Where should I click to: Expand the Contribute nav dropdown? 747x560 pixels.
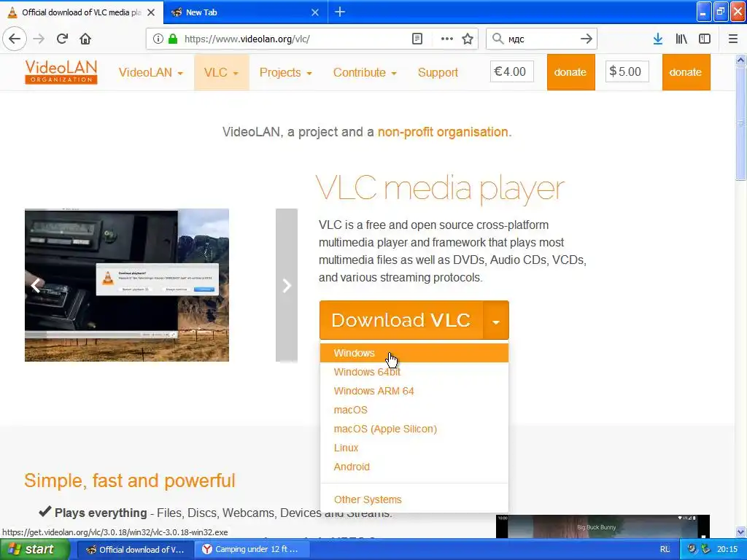[365, 72]
